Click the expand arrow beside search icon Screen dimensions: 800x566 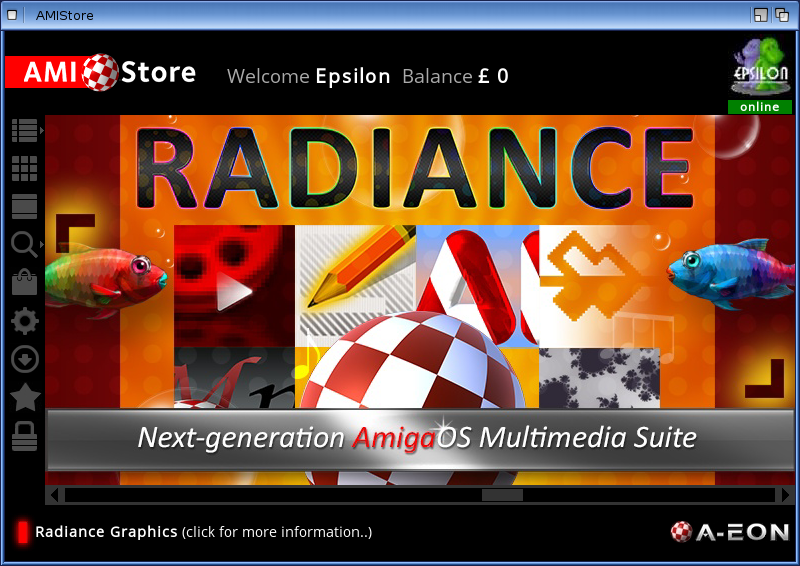point(42,244)
